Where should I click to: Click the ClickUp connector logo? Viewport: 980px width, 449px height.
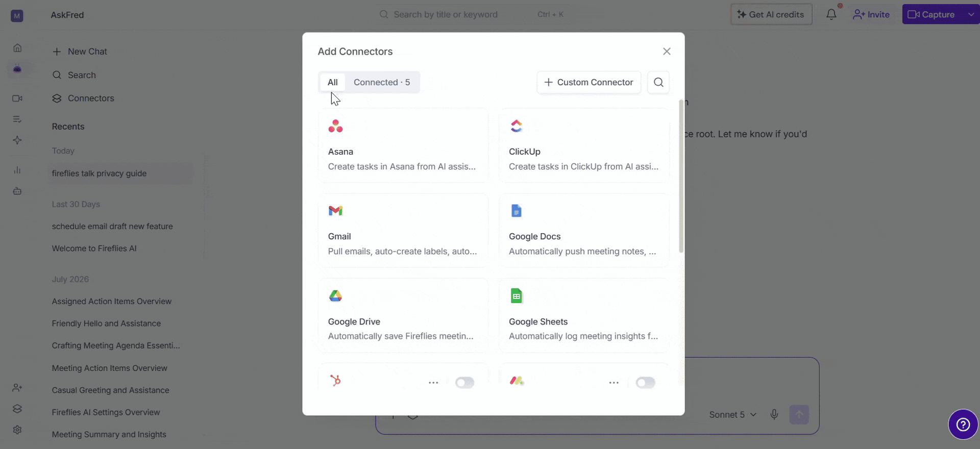point(517,126)
